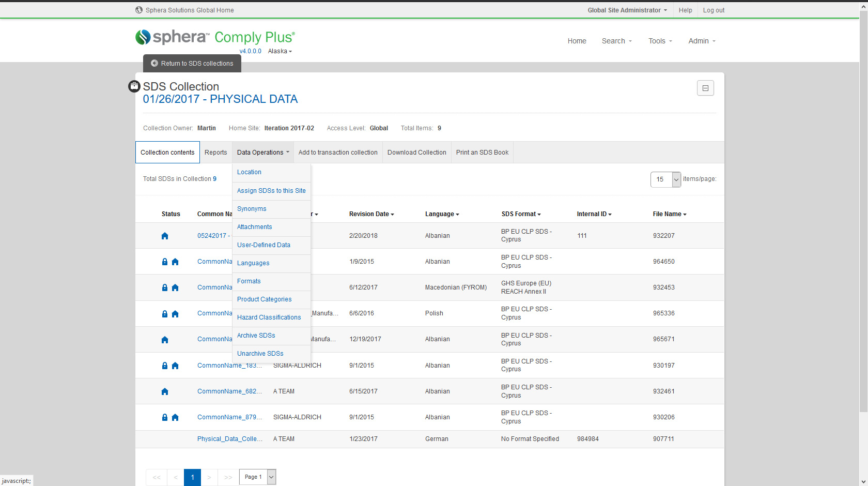868x486 pixels.
Task: Select Download Collection tab
Action: (416, 153)
